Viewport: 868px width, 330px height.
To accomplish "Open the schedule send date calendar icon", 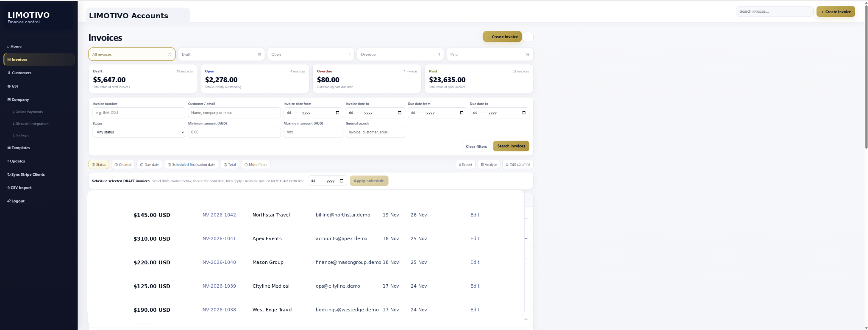I will (x=342, y=181).
